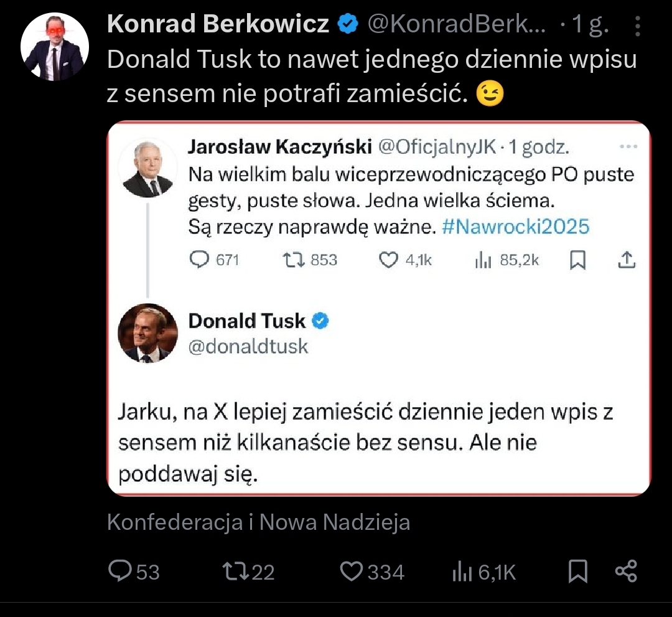Open the @KonradBerk handle link
Screen dimensions: 672x617
459,24
